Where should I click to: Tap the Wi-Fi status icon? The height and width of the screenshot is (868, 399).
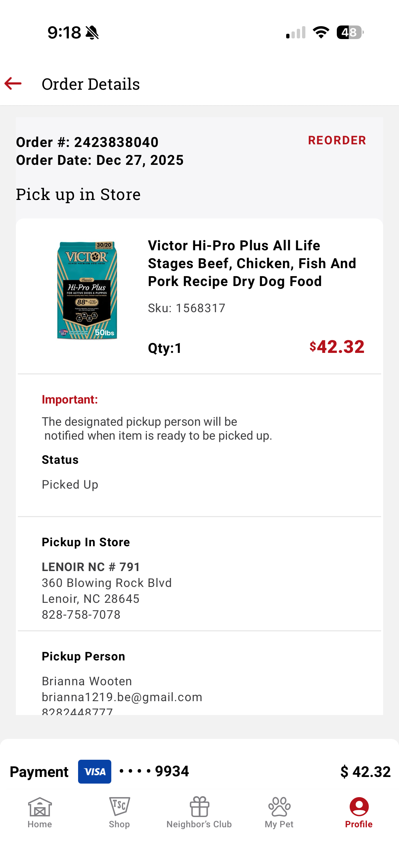coord(321,32)
